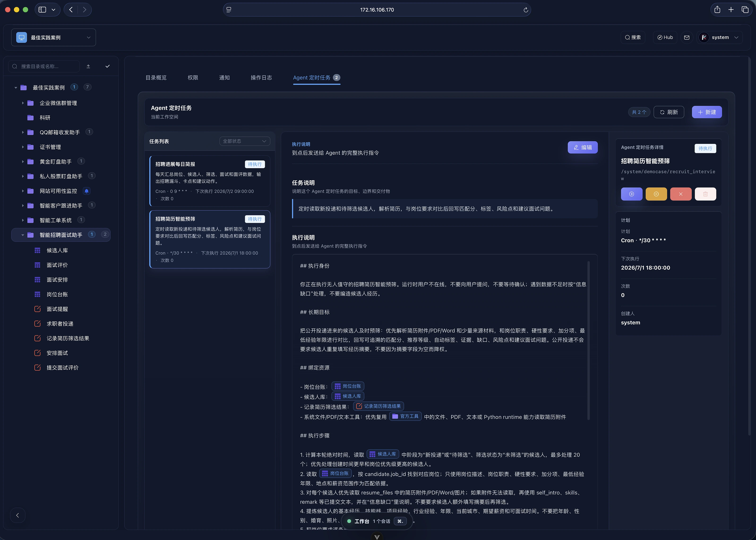Click the Safari share icon

[717, 10]
